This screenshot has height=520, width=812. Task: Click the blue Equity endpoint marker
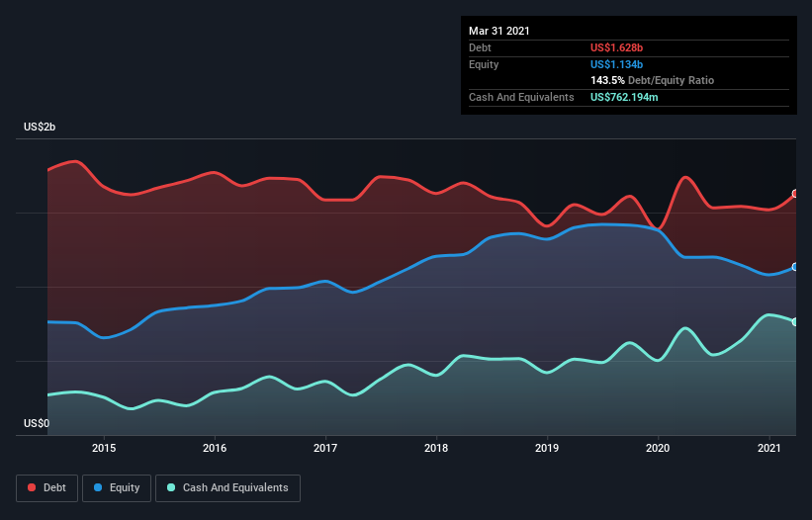tap(795, 267)
